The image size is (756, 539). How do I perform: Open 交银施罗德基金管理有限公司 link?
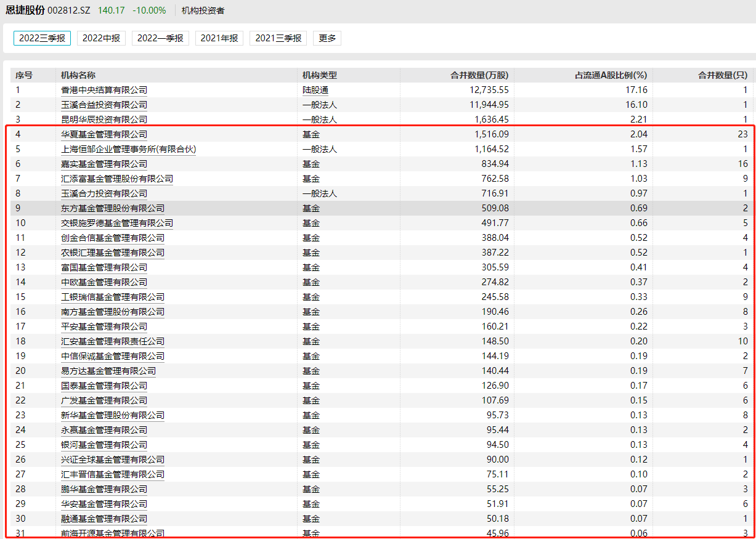[x=117, y=223]
